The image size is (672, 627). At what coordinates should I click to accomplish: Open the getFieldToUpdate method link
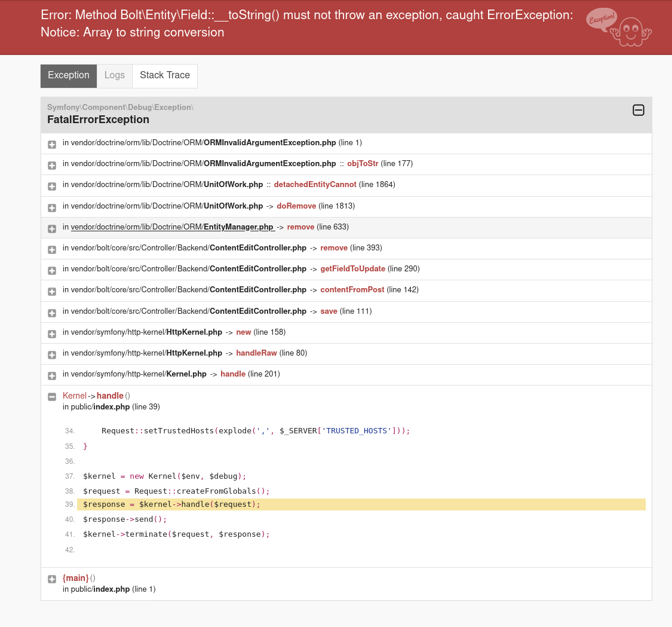coord(352,268)
